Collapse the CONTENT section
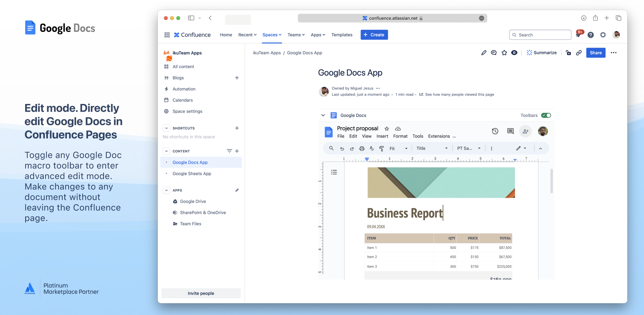644x315 pixels. (167, 151)
